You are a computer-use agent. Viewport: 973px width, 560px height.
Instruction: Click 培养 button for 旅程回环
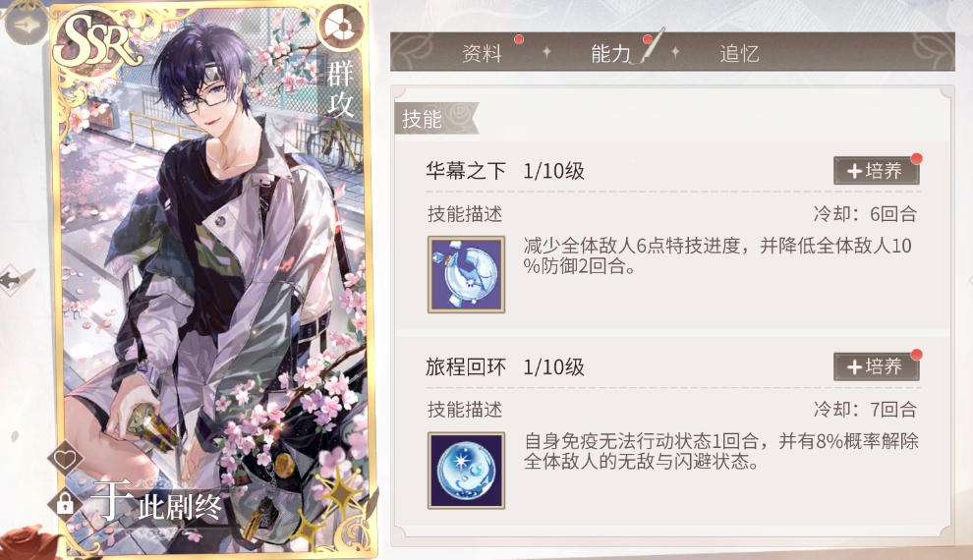[x=877, y=366]
